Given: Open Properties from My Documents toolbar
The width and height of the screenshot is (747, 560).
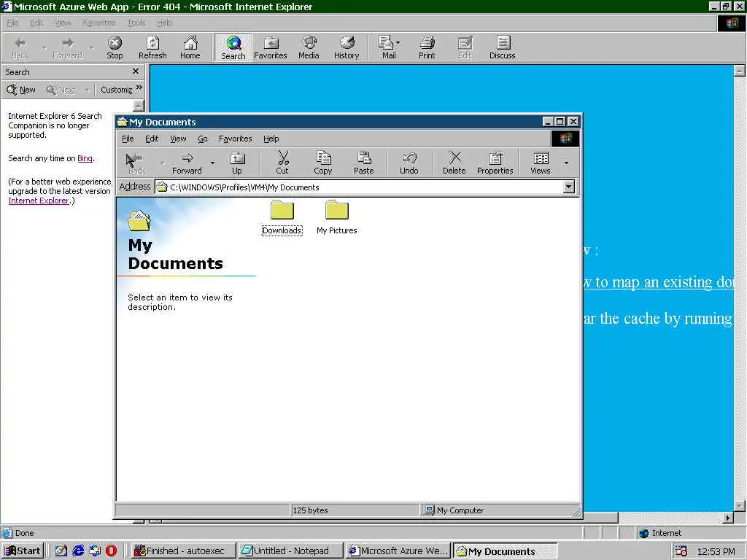Looking at the screenshot, I should pos(495,163).
